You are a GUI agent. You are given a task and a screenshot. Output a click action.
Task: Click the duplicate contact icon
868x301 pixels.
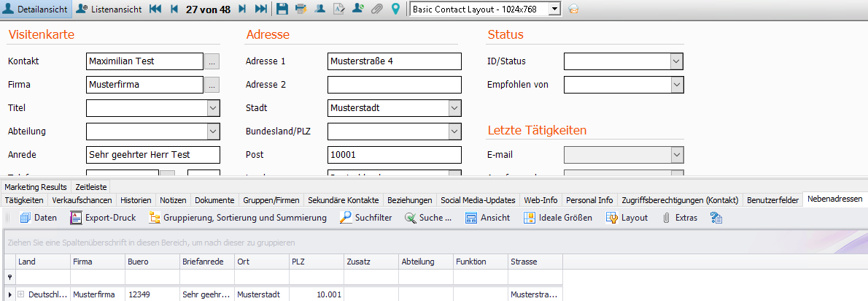click(x=319, y=9)
